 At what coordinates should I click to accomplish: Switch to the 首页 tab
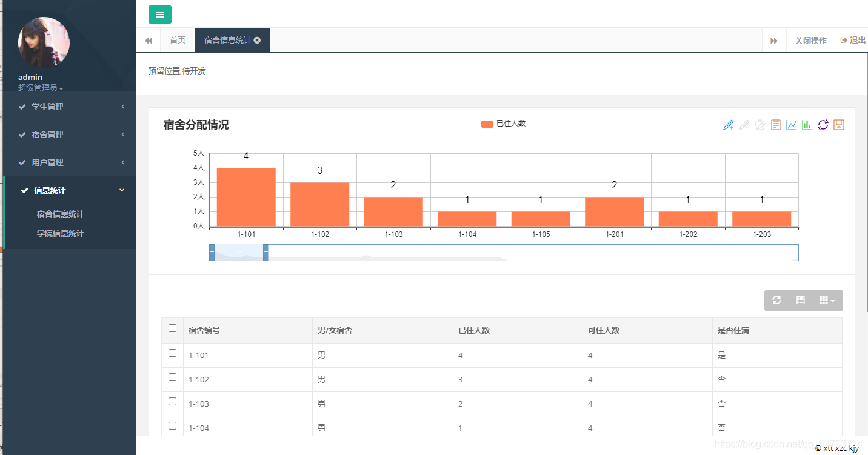tap(178, 41)
